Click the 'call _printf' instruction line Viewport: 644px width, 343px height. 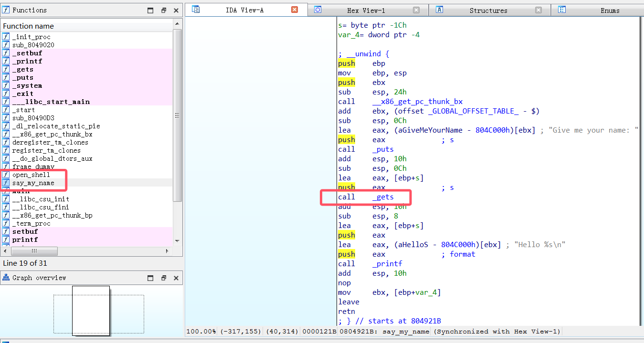click(370, 264)
